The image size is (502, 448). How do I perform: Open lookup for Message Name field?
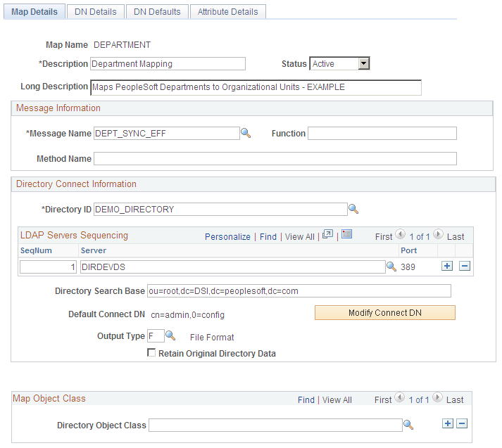click(x=246, y=133)
